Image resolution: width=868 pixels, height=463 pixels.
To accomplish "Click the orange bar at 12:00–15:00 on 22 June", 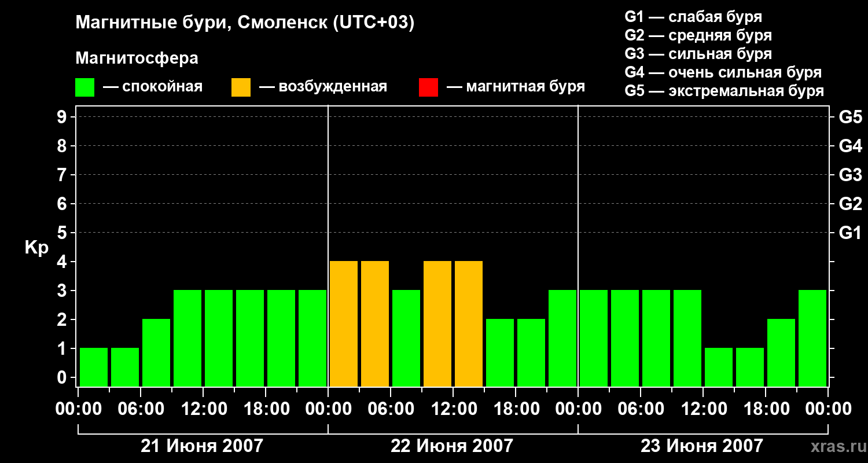I will (x=469, y=324).
